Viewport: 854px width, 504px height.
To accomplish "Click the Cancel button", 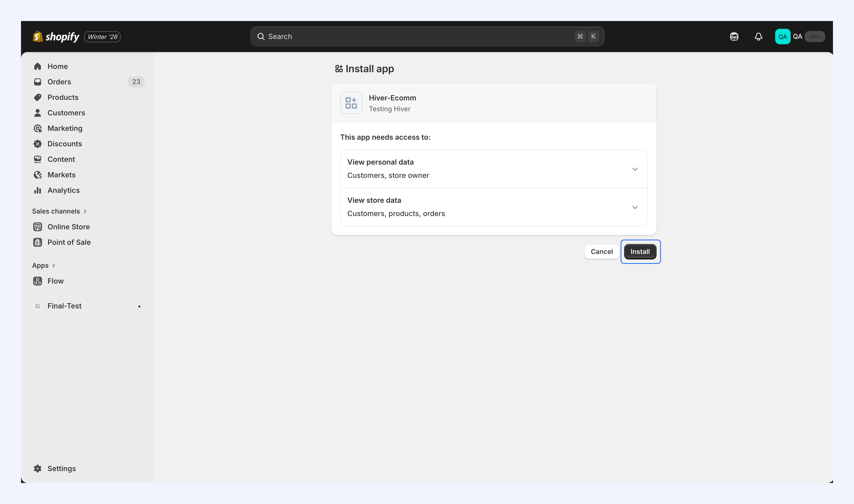I will (602, 252).
